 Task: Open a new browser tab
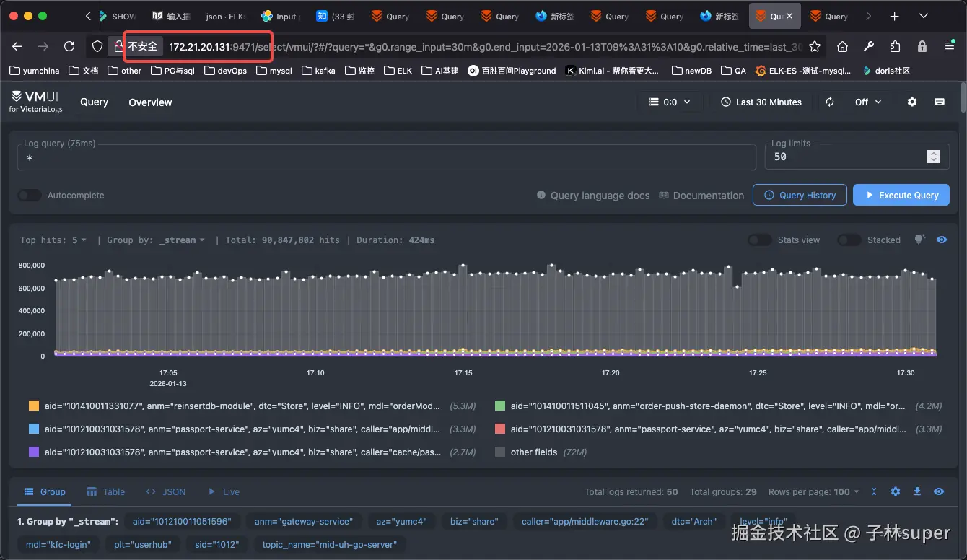click(895, 16)
